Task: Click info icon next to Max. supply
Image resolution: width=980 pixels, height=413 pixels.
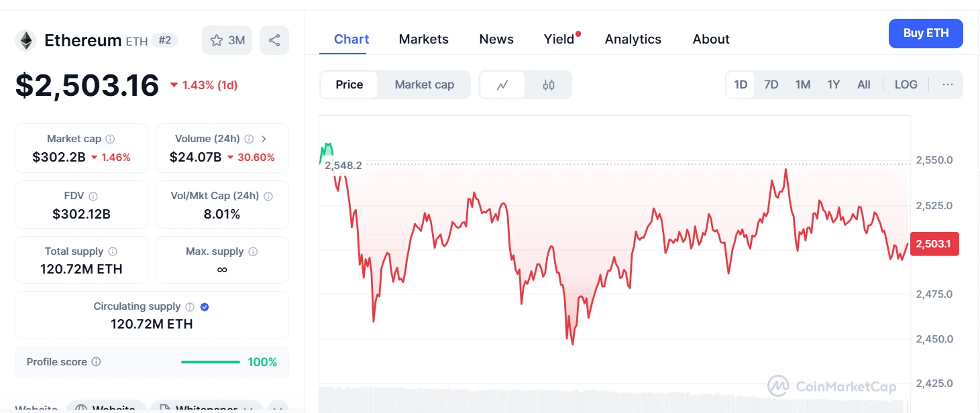Action: coord(253,251)
